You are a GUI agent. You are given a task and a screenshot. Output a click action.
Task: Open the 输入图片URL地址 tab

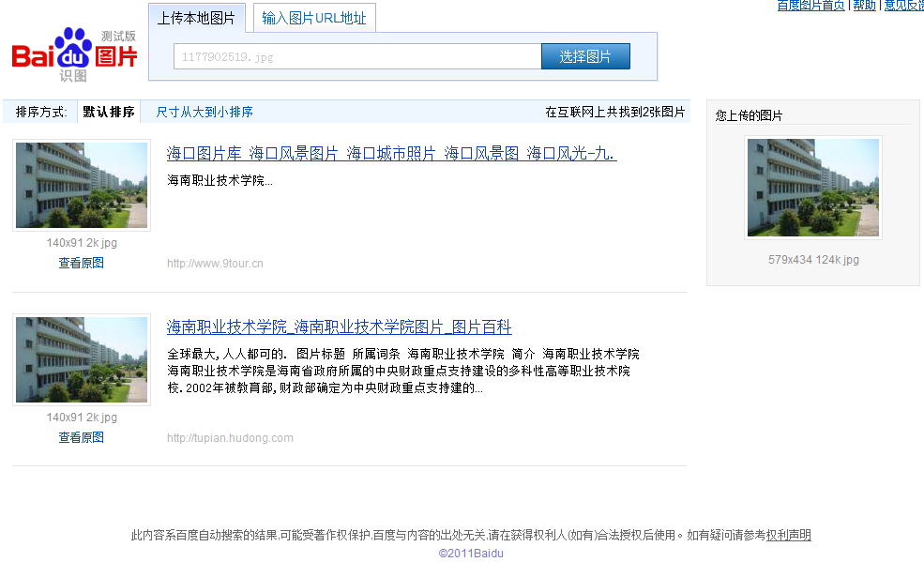(x=314, y=18)
